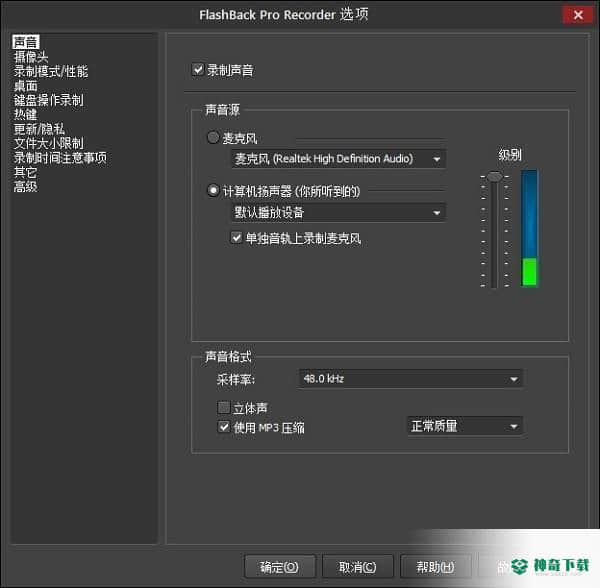This screenshot has width=600, height=588.
Task: Open the 正常质量 quality dropdown
Action: [465, 426]
